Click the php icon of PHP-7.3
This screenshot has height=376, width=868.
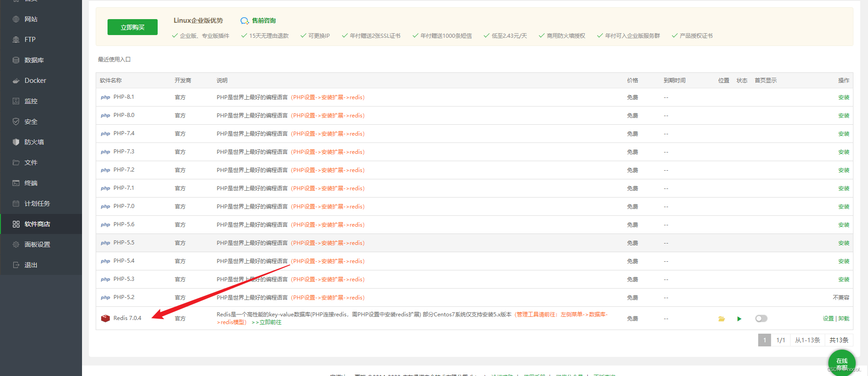(105, 152)
